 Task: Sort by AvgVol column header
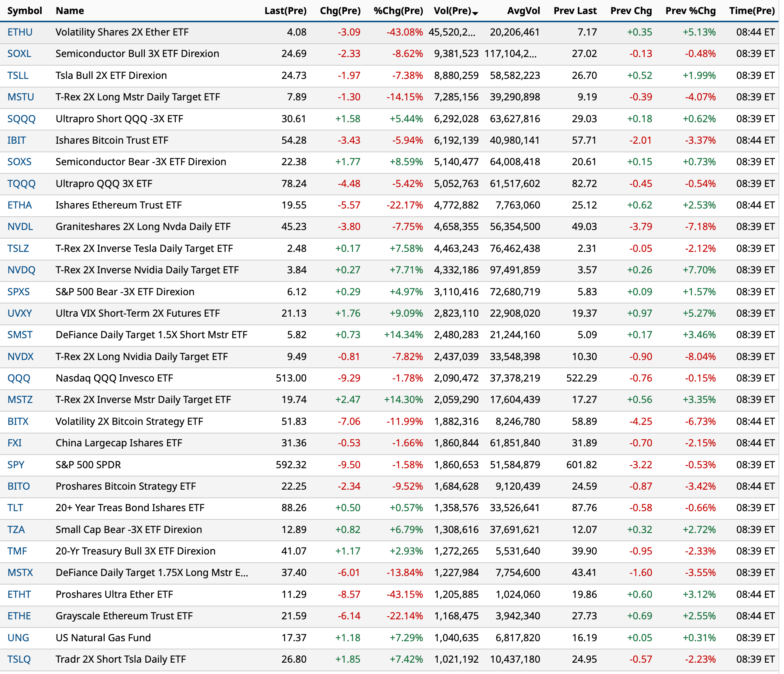(x=523, y=11)
